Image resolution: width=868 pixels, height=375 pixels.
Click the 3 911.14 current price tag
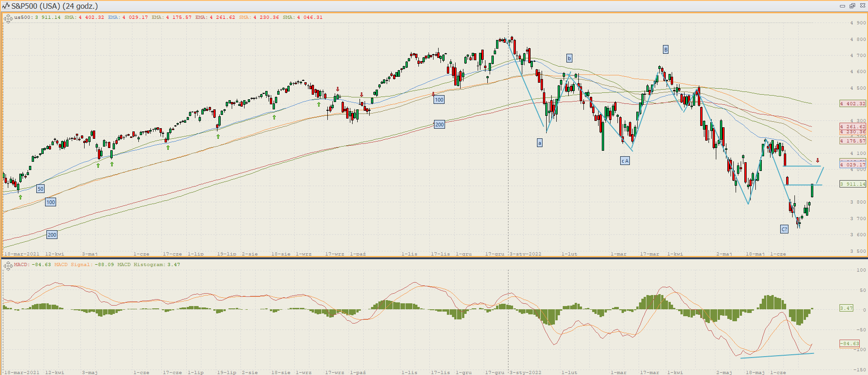[852, 184]
